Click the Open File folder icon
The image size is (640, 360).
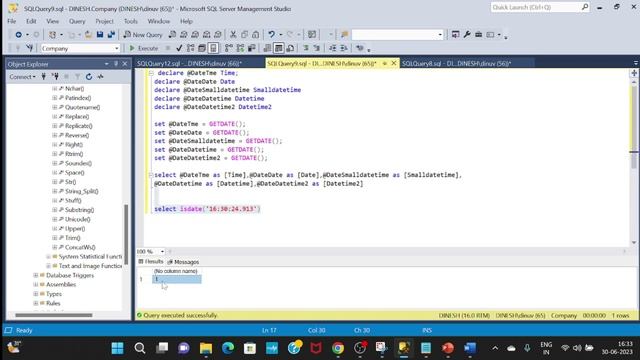point(88,35)
